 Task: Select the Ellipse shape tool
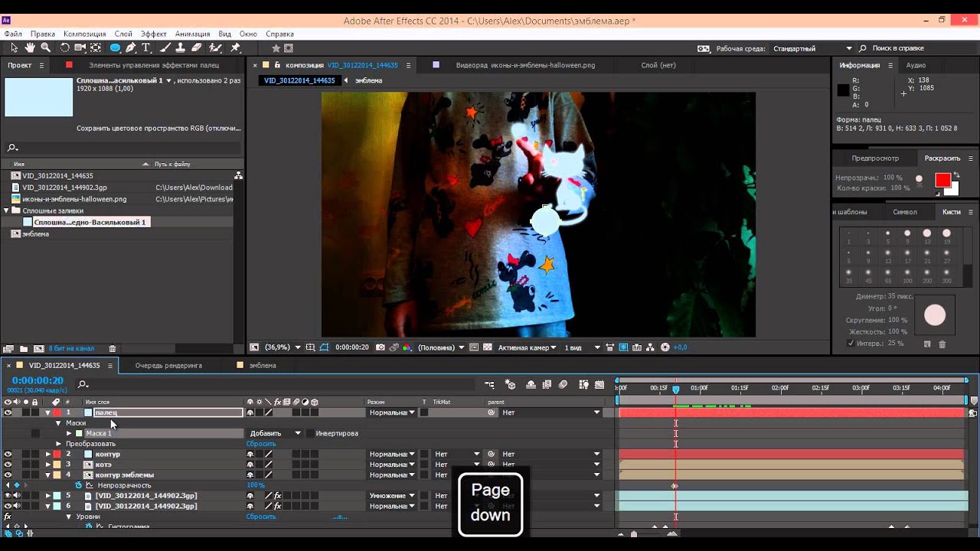pyautogui.click(x=115, y=47)
